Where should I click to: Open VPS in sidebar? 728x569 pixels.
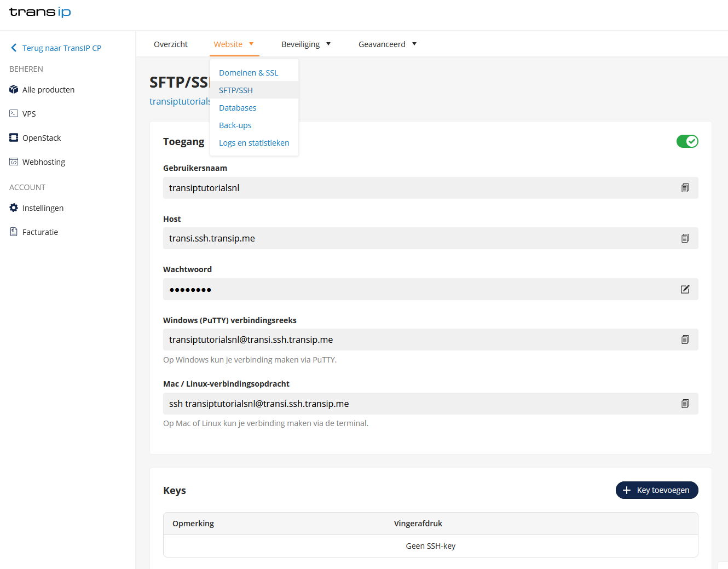(29, 113)
